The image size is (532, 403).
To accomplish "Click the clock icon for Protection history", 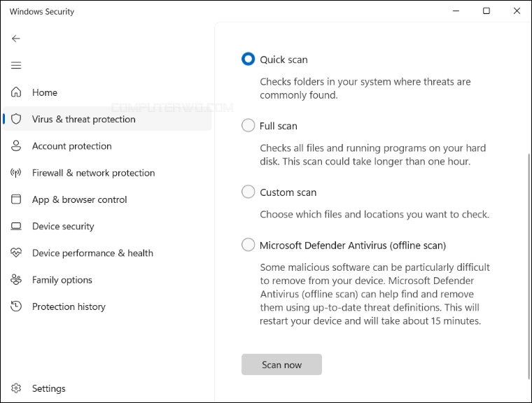I will coord(16,306).
